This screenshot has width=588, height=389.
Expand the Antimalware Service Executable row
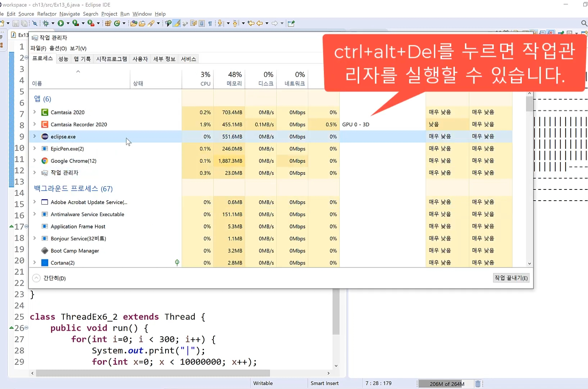(x=35, y=214)
